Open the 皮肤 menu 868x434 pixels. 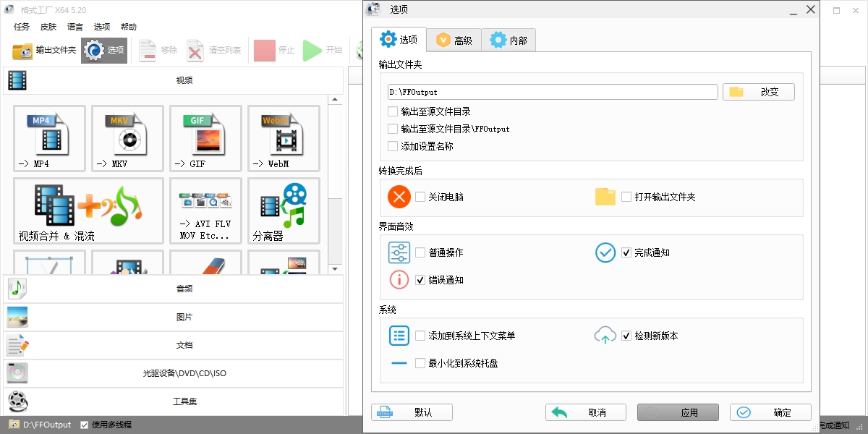[48, 27]
